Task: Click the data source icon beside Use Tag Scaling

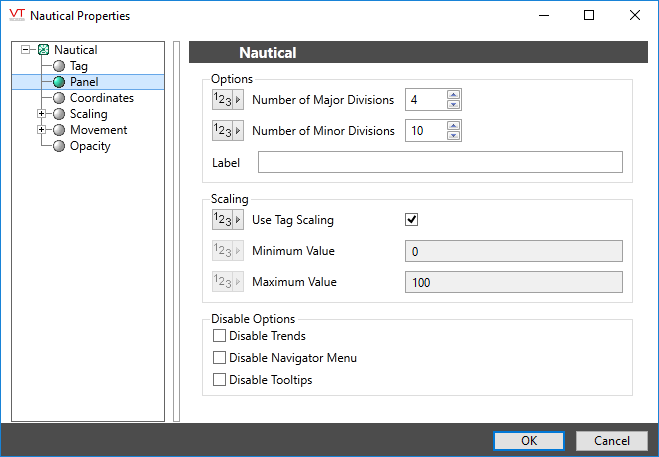Action: tap(227, 220)
